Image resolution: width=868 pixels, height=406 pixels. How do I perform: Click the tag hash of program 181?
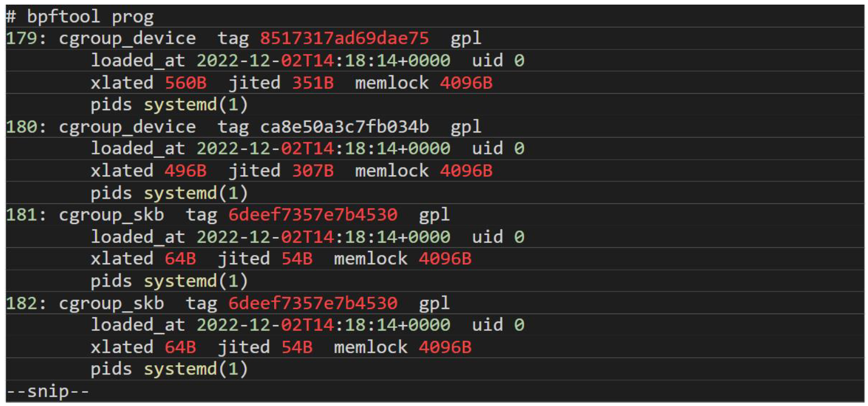[x=313, y=215]
